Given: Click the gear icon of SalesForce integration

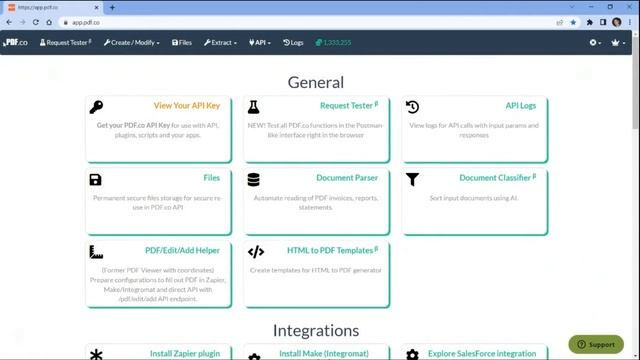Looking at the screenshot, I should pyautogui.click(x=412, y=354).
